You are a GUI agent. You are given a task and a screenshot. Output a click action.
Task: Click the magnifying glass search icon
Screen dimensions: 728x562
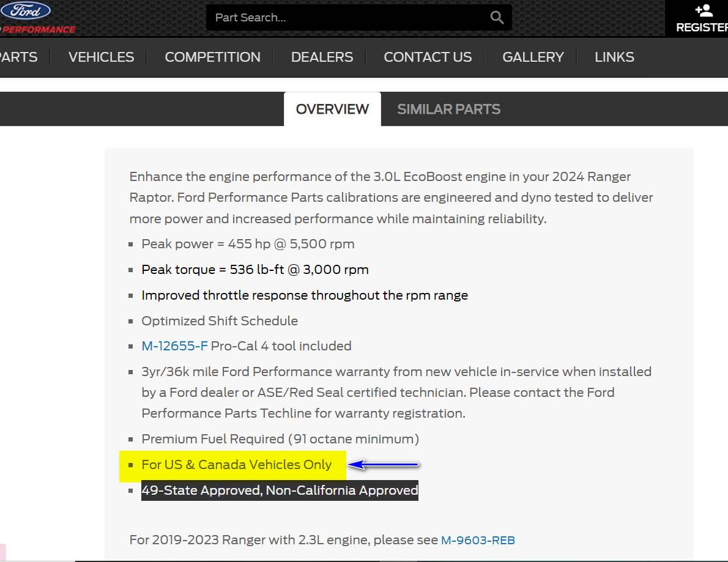click(x=497, y=18)
